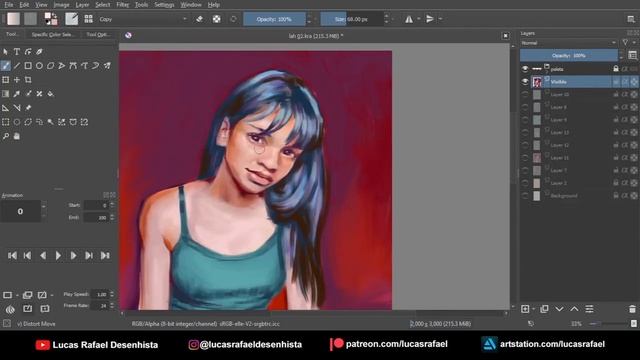
Task: Adjust the brush Opacity slider
Action: click(274, 19)
